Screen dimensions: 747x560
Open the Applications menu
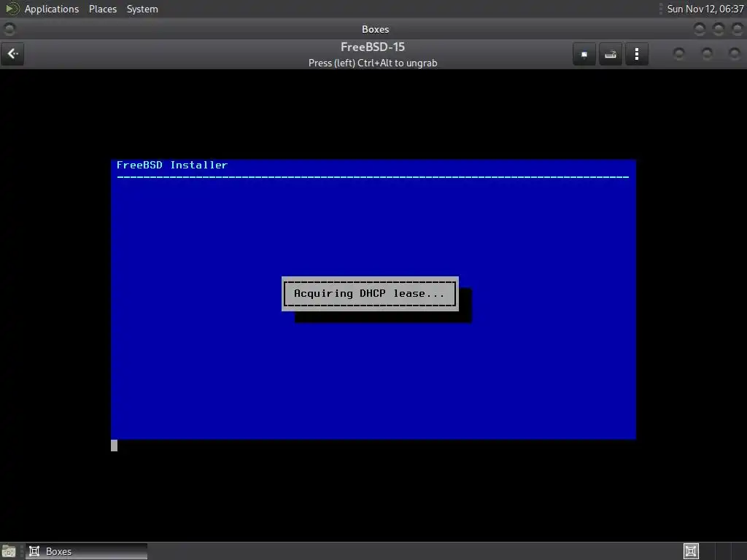coord(52,9)
